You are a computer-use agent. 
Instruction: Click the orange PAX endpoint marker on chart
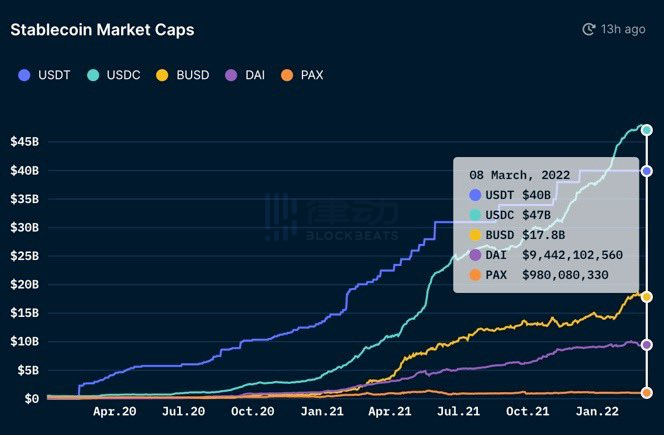[647, 393]
